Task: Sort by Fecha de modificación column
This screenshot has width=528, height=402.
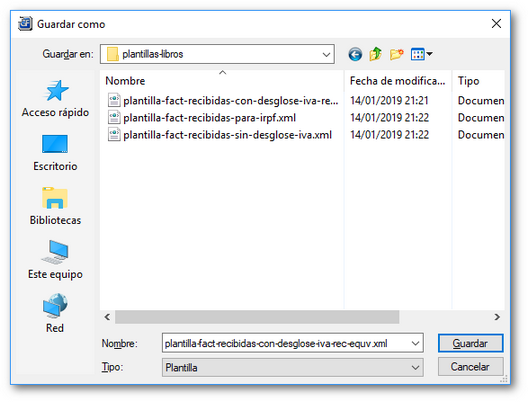Action: (x=398, y=81)
